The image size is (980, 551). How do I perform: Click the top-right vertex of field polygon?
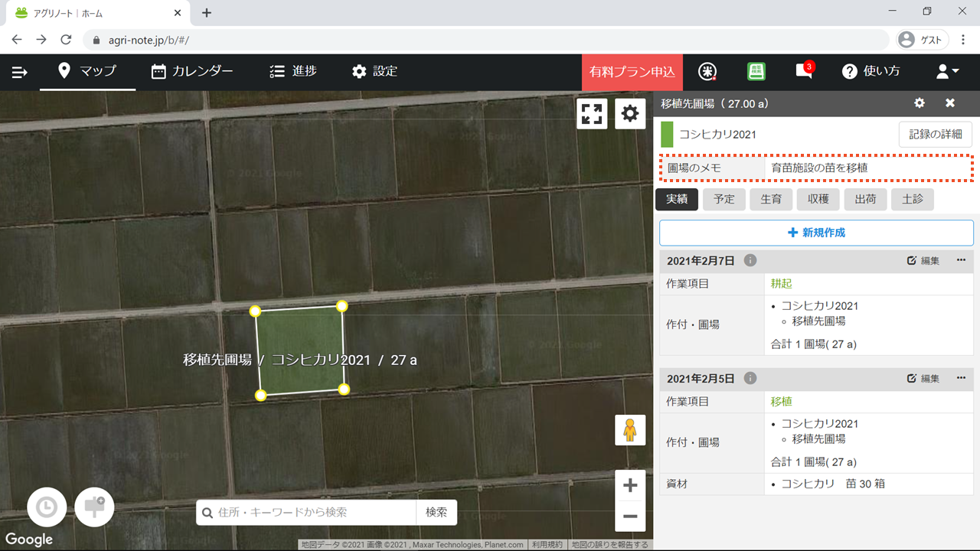[342, 306]
